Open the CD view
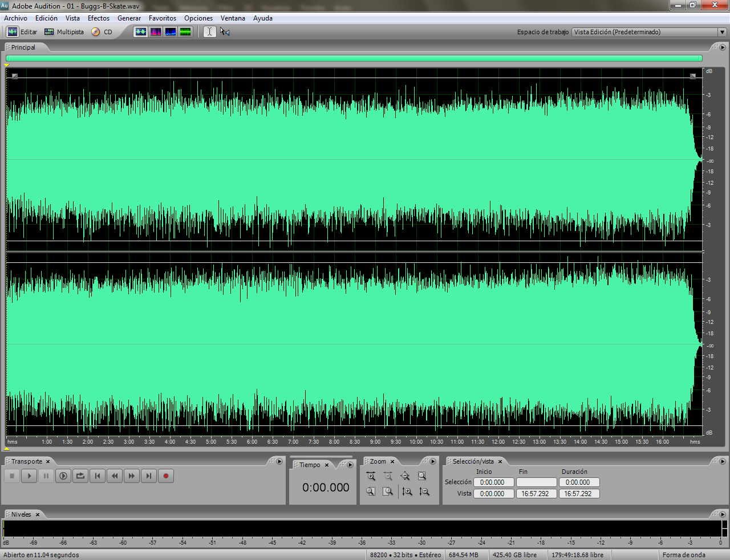The height and width of the screenshot is (560, 730). pos(103,32)
